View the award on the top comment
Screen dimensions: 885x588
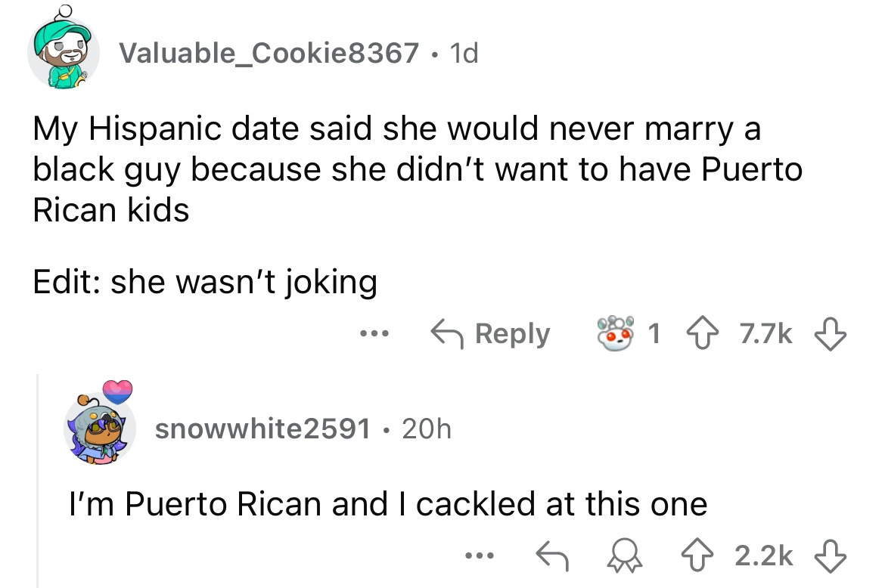coord(614,333)
